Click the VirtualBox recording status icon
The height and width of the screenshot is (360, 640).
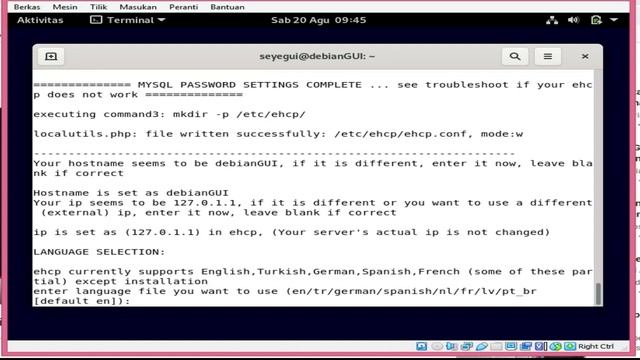point(526,347)
